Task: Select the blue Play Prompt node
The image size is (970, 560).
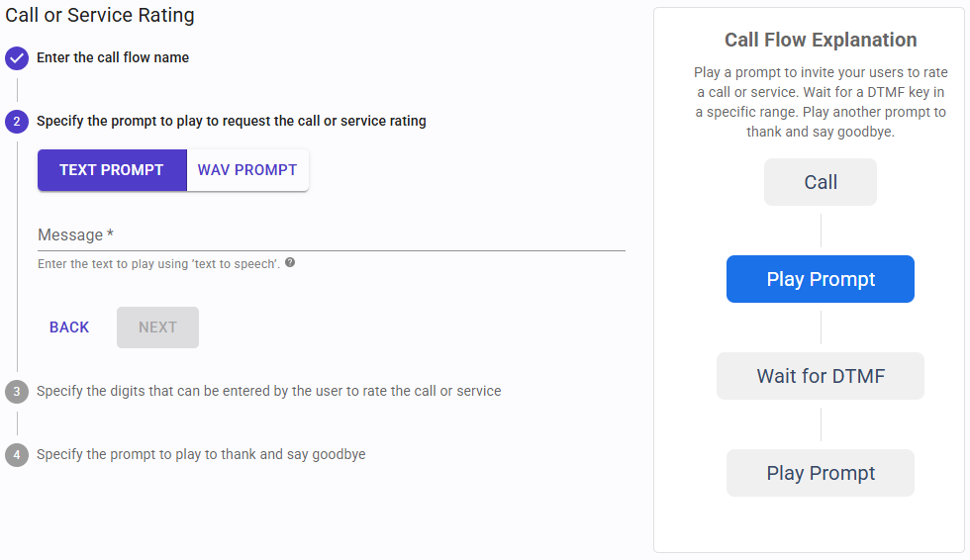Action: 821,279
